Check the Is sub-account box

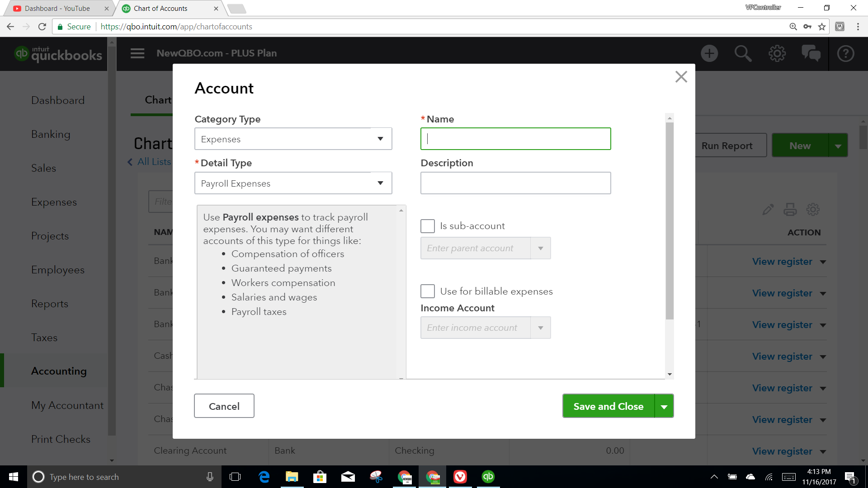pyautogui.click(x=428, y=226)
